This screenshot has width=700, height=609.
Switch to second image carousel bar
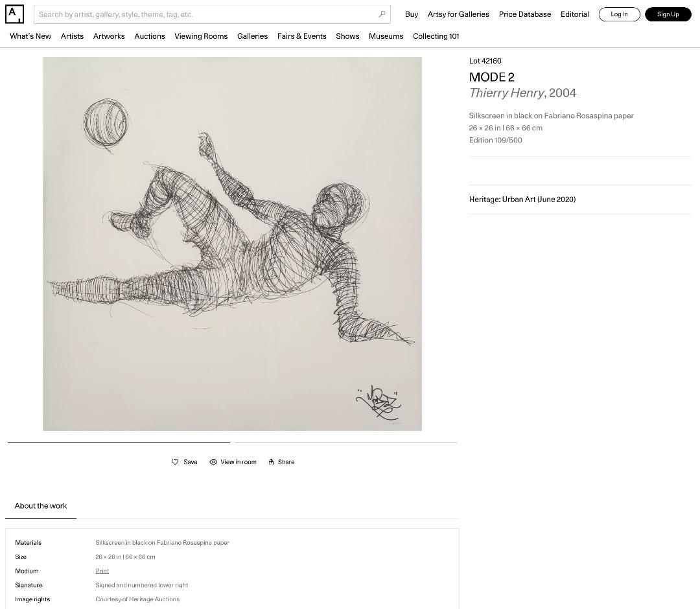click(346, 442)
